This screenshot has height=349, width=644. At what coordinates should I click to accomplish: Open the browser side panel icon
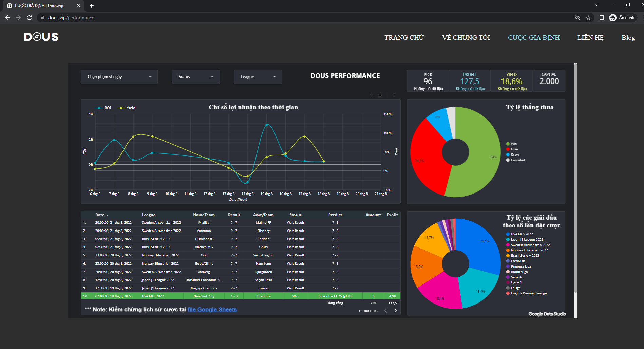602,18
